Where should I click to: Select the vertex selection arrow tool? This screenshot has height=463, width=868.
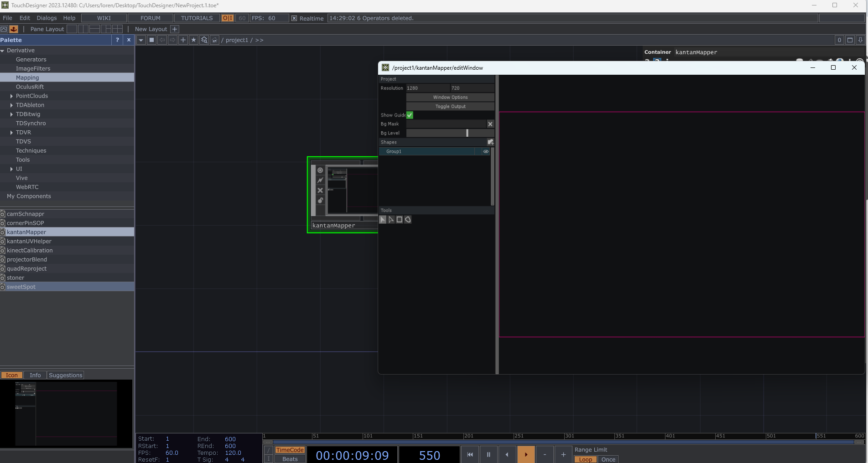(391, 220)
